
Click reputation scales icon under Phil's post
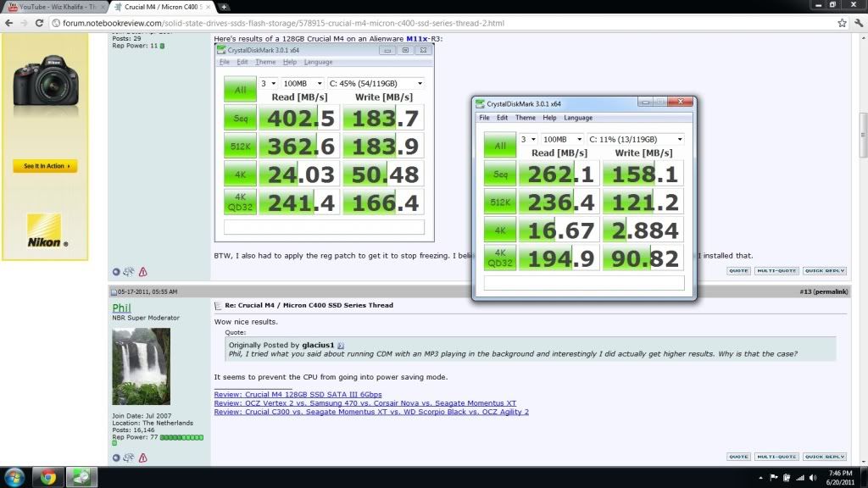129,457
